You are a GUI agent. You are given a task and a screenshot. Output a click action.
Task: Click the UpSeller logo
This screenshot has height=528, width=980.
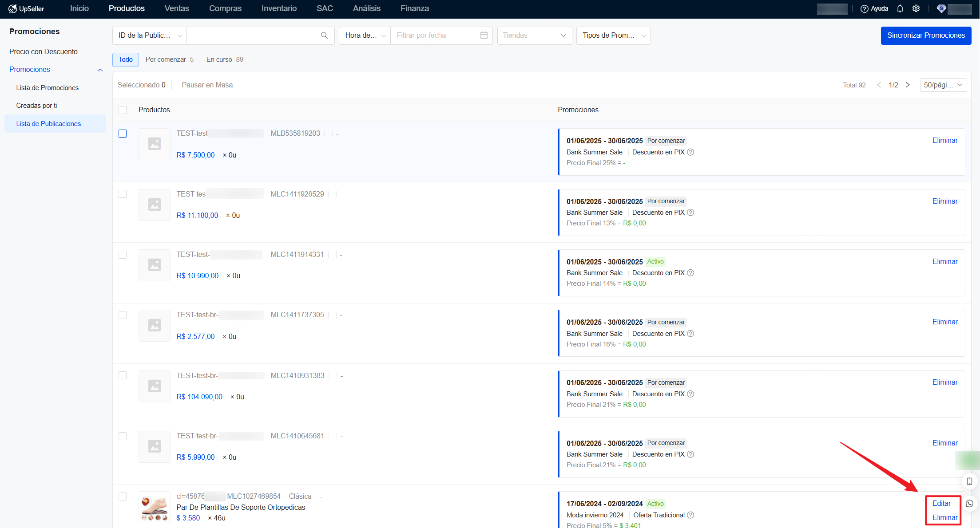point(27,9)
